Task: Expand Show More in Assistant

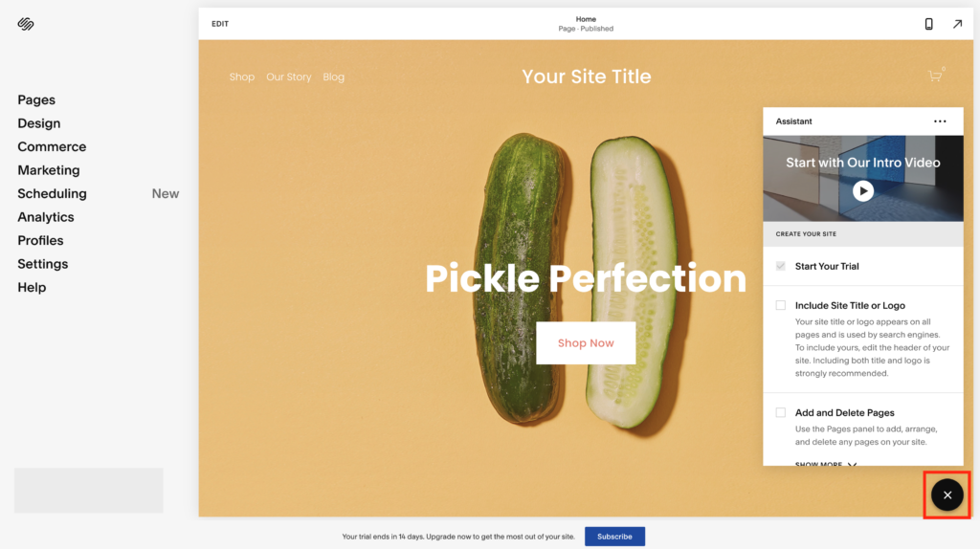Action: click(x=826, y=464)
